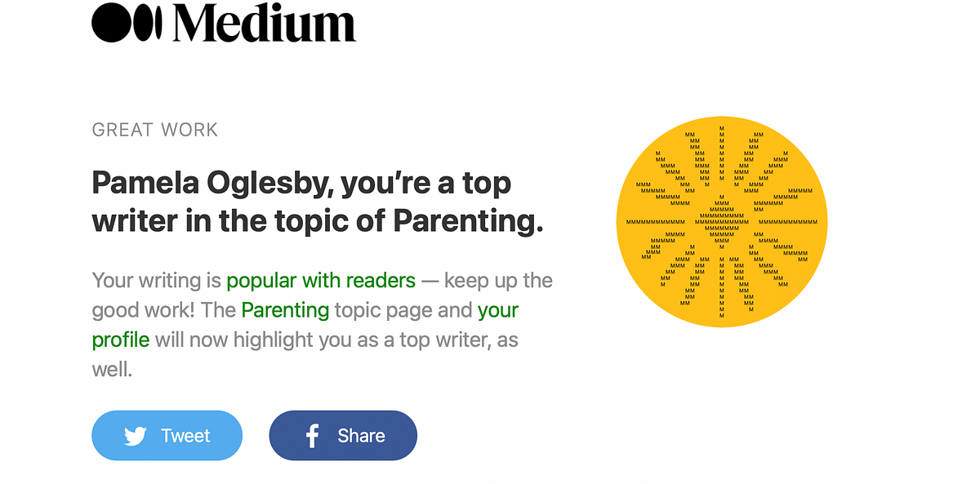Image resolution: width=980 pixels, height=484 pixels.
Task: Click the Facebook f icon
Action: tap(312, 436)
